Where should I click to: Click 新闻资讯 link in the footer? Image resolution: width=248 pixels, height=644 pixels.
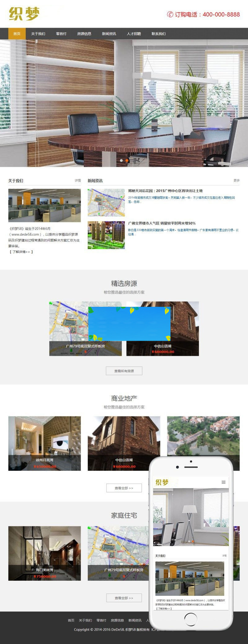pos(135,620)
